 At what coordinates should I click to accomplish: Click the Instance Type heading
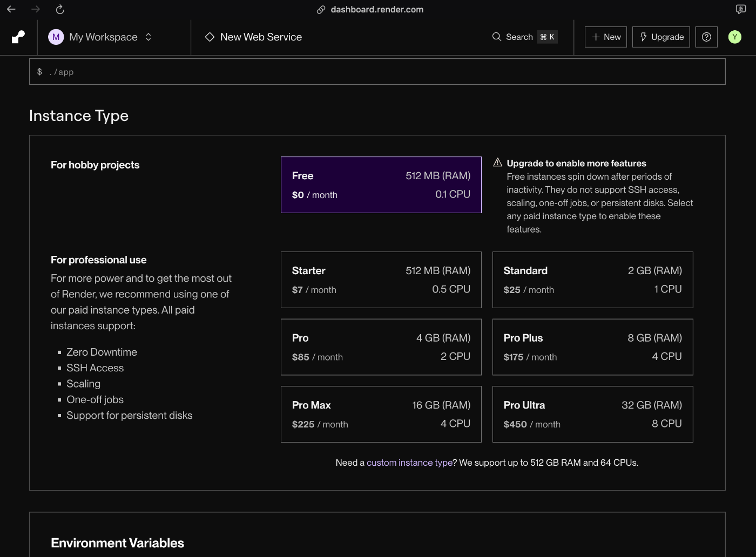click(79, 116)
